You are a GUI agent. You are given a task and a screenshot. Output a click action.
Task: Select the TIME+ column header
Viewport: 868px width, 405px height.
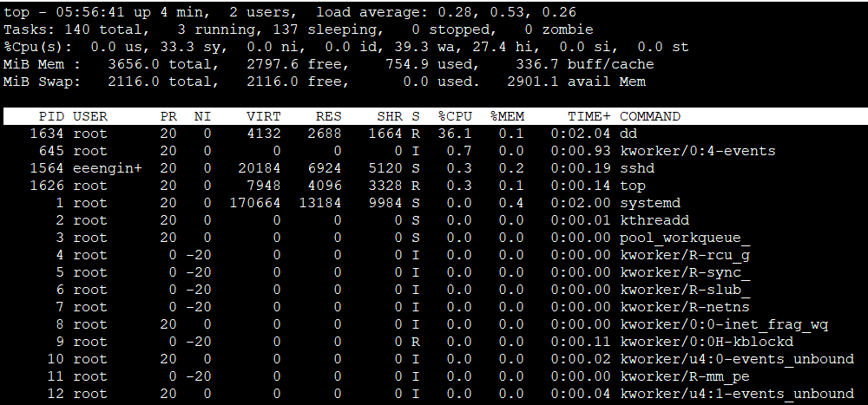589,116
